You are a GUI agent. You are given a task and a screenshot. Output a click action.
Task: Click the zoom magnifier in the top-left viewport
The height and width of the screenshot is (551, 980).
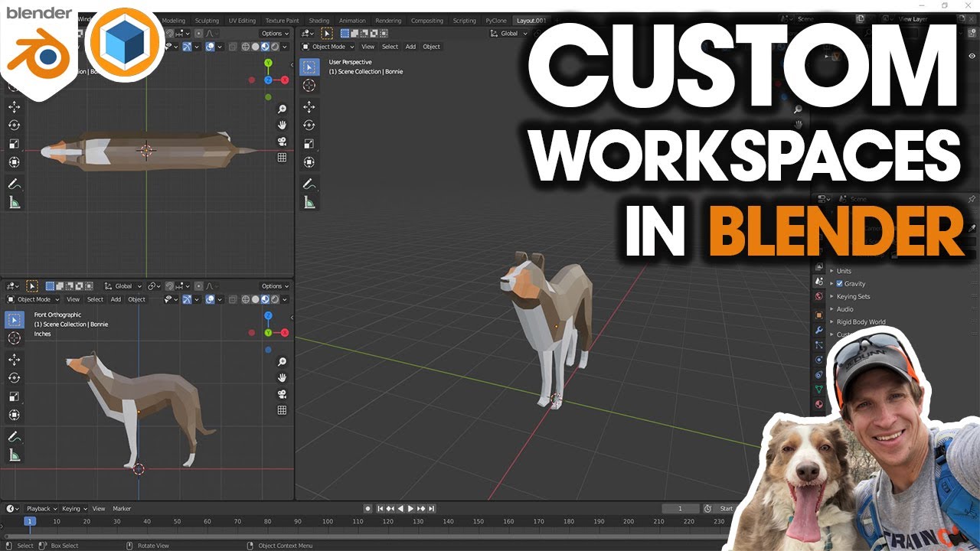(282, 109)
